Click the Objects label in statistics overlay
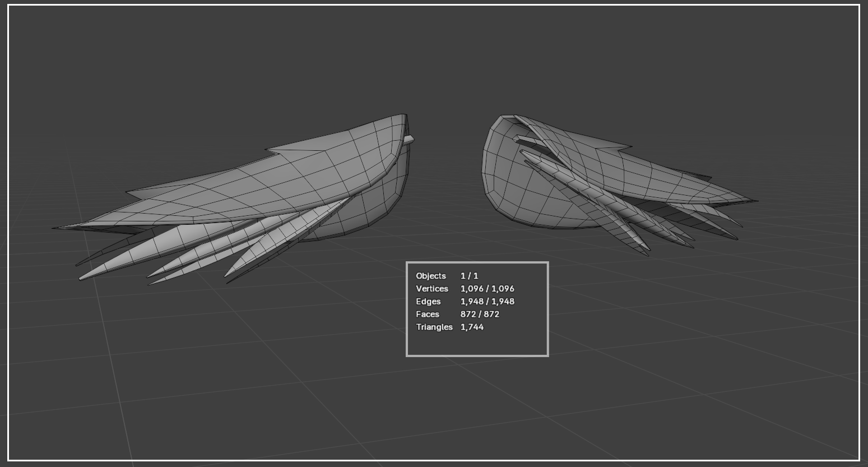 (x=431, y=276)
